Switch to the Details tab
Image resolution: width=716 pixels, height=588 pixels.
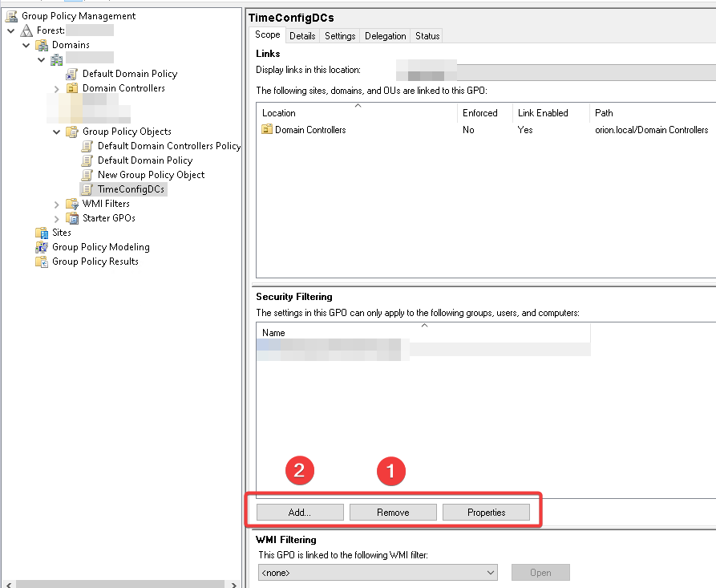tap(302, 36)
